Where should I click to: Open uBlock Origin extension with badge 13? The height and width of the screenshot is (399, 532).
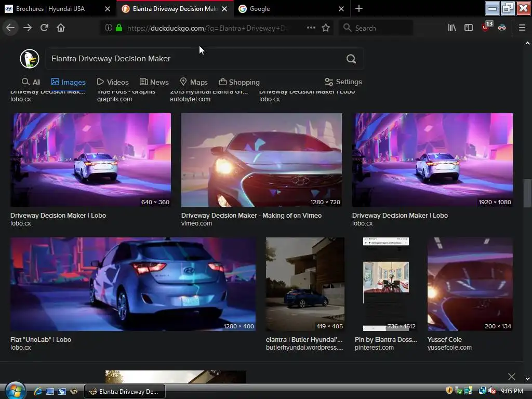click(x=486, y=26)
